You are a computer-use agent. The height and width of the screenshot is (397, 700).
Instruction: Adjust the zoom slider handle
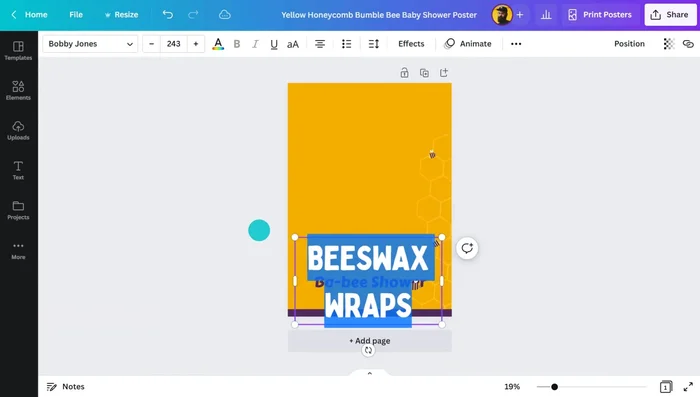pyautogui.click(x=554, y=387)
